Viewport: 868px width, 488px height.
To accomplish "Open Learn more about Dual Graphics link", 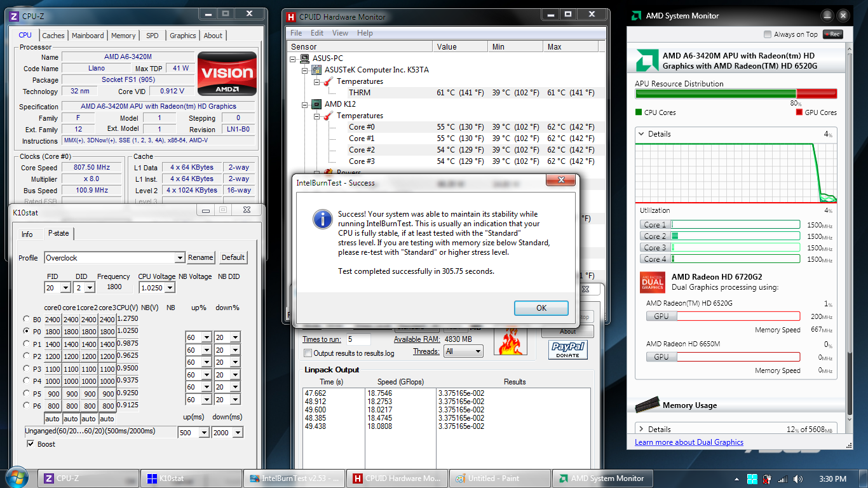I will tap(689, 442).
